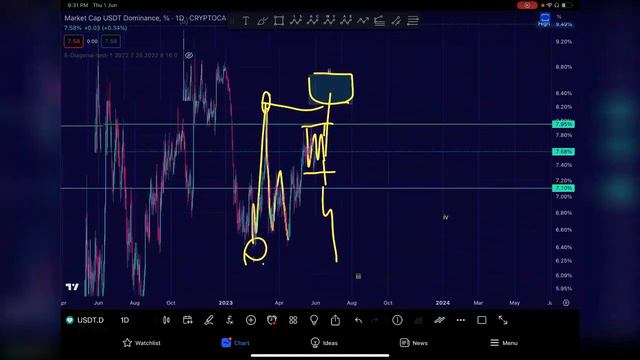Tap the Market Cap USDT Dominance title

tap(145, 18)
